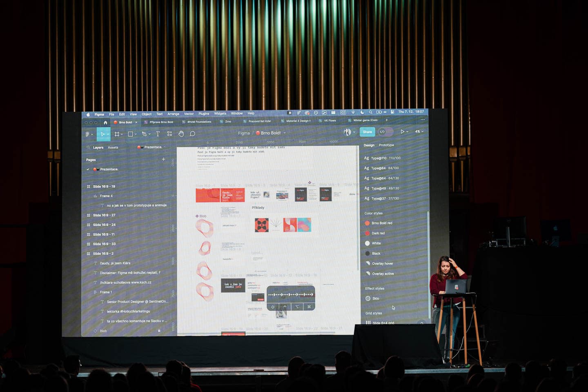Select the Comment tool

tap(193, 134)
